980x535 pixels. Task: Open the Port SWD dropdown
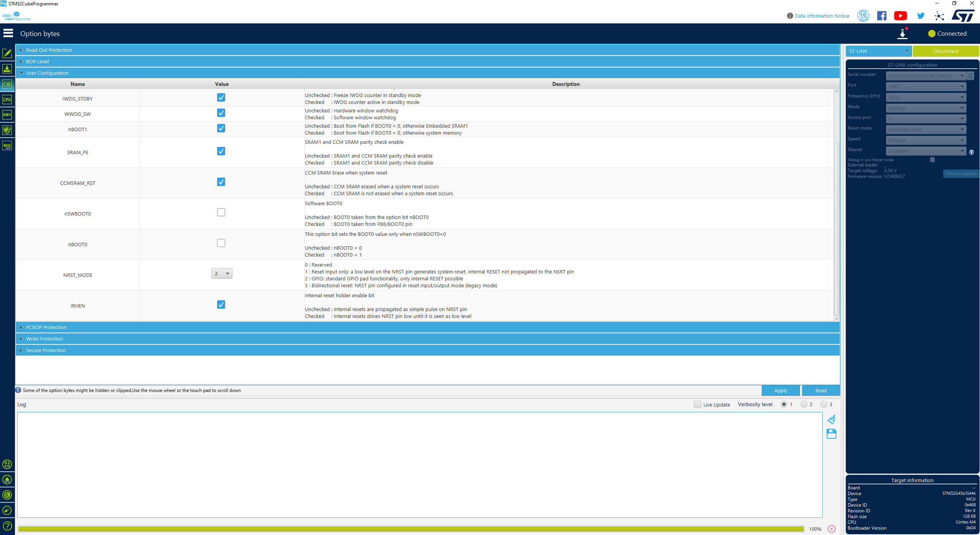point(926,86)
